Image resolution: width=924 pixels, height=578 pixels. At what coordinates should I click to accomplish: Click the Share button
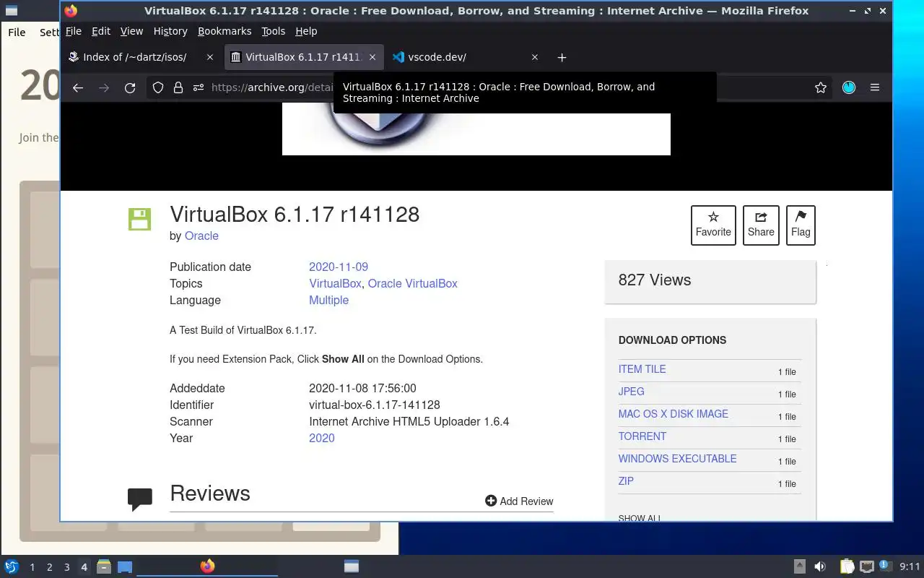tap(761, 225)
